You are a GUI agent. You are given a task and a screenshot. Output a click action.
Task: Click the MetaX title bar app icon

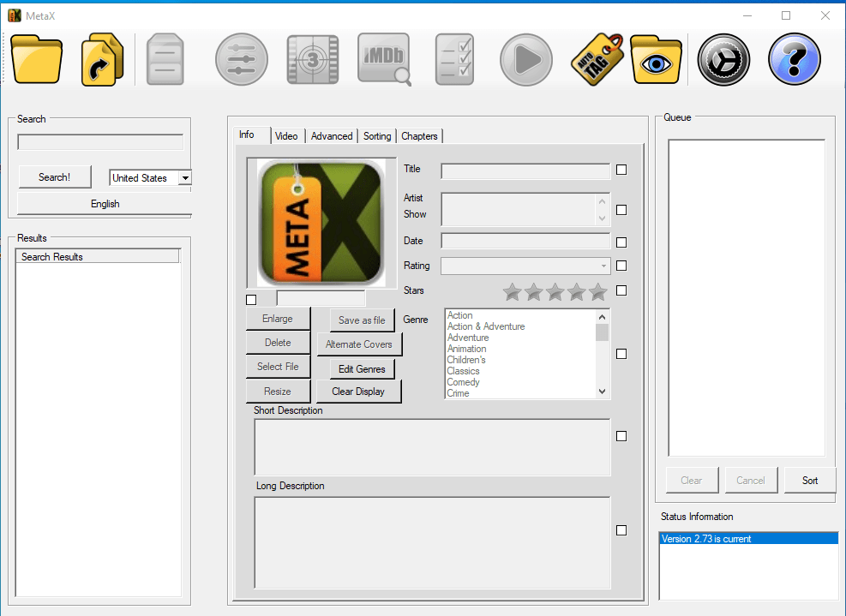pos(15,15)
